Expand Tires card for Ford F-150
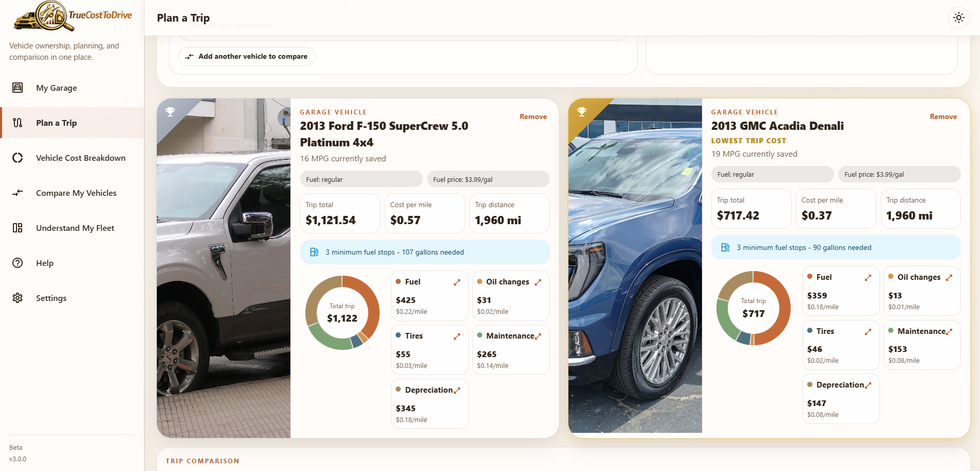 pyautogui.click(x=457, y=336)
